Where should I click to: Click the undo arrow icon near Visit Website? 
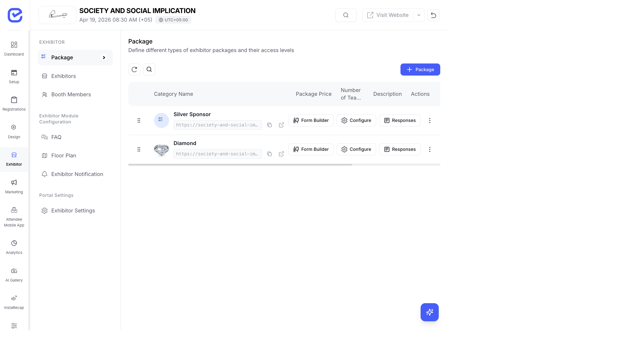coord(433,15)
